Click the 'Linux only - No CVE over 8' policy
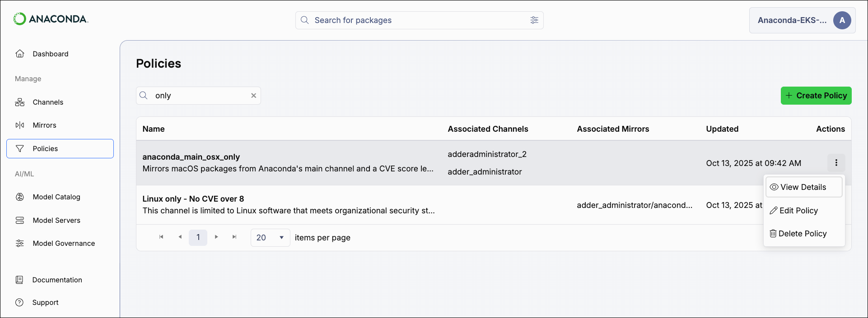 pos(193,199)
